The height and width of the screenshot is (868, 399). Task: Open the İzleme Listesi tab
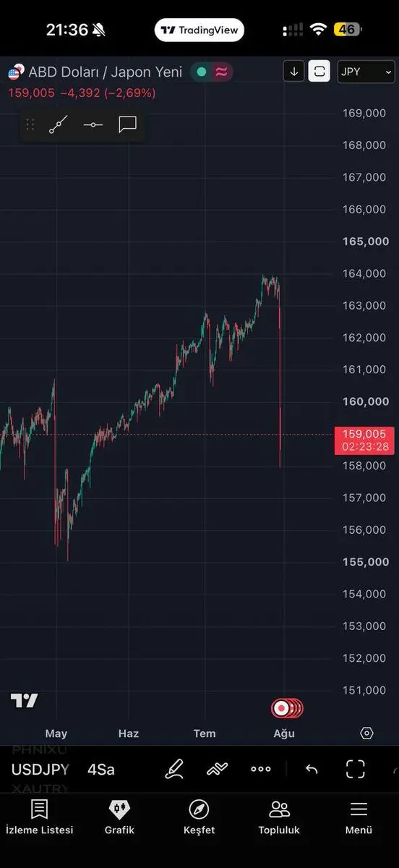[x=40, y=818]
